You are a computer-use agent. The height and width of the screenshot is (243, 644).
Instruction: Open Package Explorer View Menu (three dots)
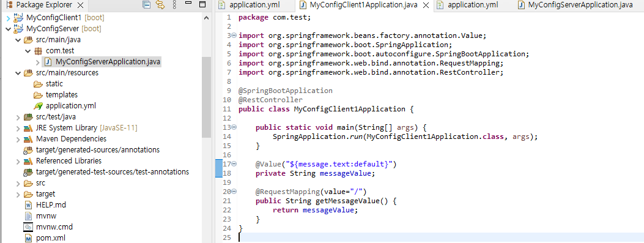click(174, 5)
